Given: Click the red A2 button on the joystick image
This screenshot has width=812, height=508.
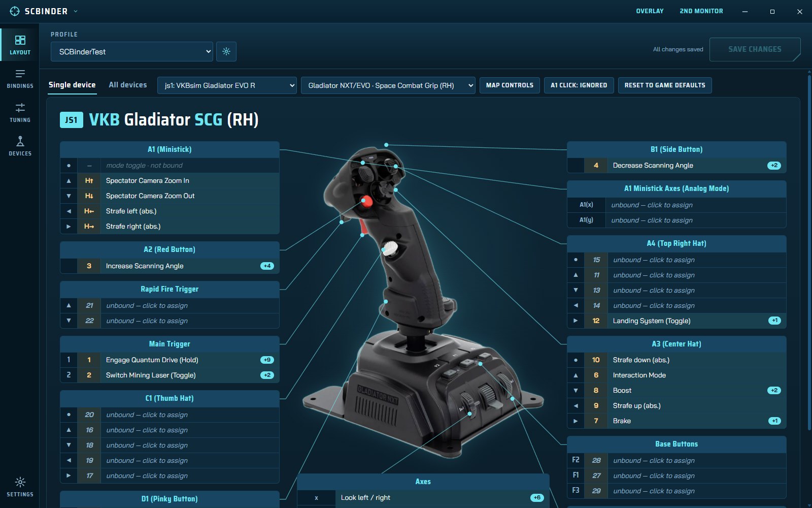Looking at the screenshot, I should [x=366, y=202].
